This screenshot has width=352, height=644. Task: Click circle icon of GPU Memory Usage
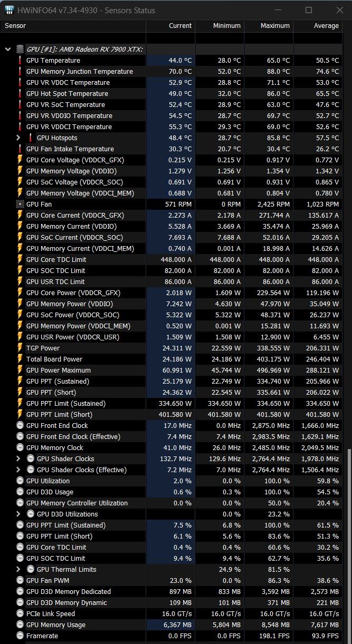pos(20,625)
